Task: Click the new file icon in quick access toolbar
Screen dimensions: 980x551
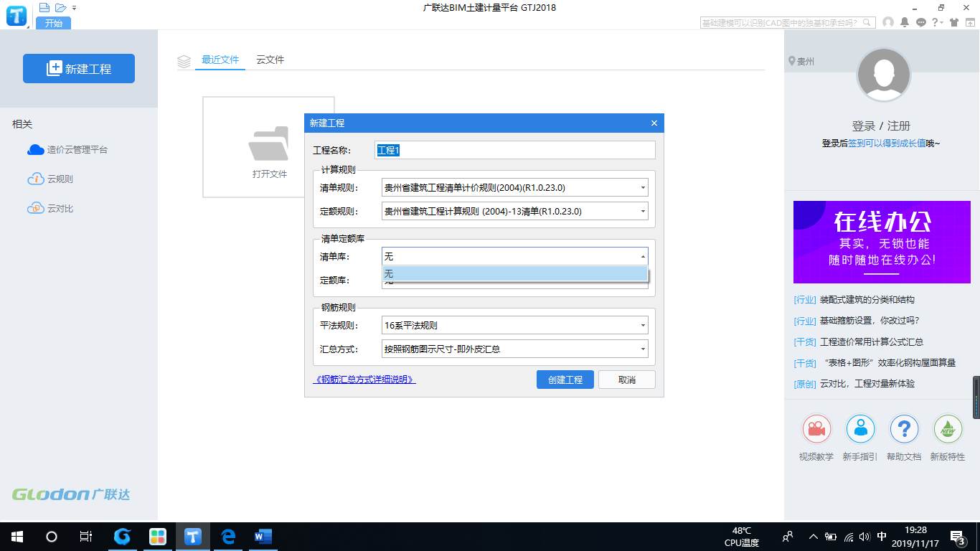Action: pyautogui.click(x=44, y=7)
